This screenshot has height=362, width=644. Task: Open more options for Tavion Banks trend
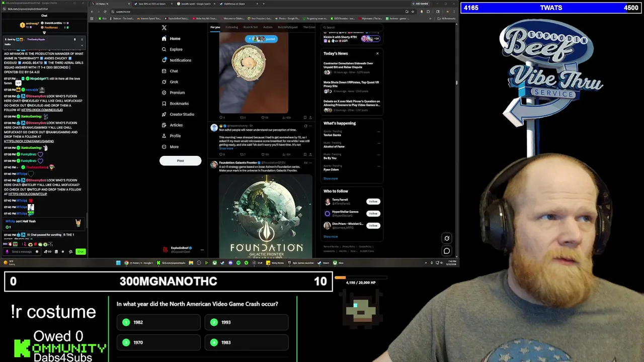[378, 133]
